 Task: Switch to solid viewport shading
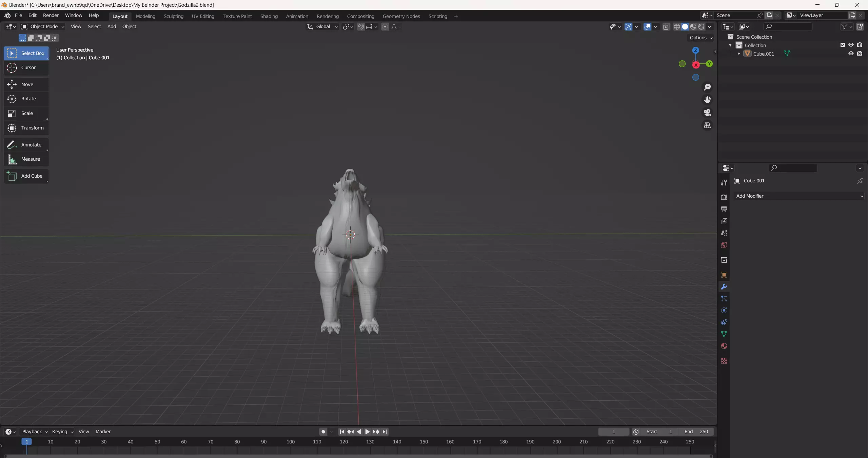(685, 26)
